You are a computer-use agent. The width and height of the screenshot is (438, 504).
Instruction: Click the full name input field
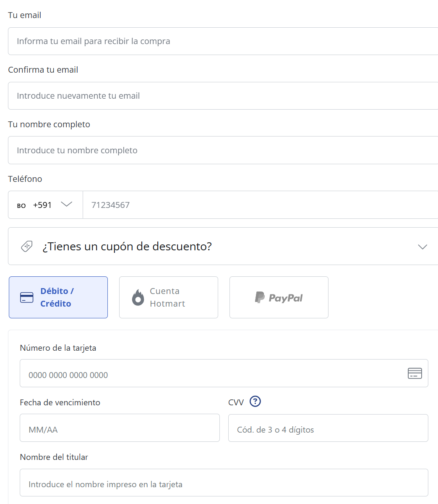pyautogui.click(x=222, y=150)
